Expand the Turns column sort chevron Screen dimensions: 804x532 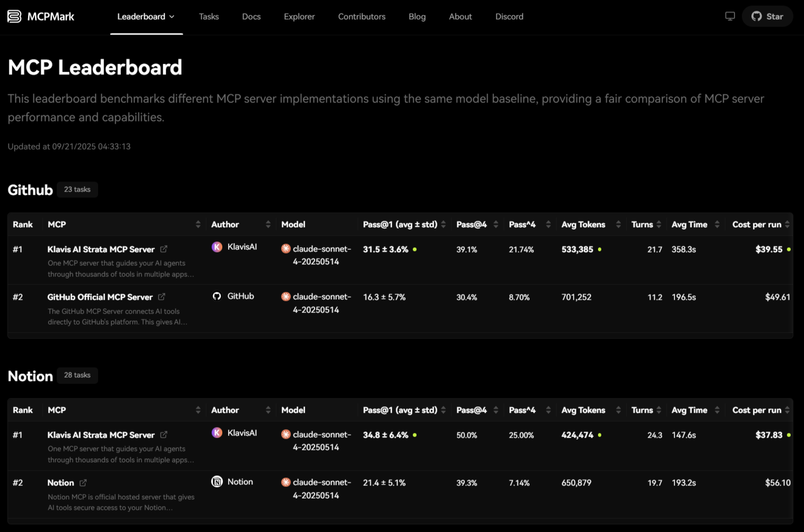tap(660, 224)
